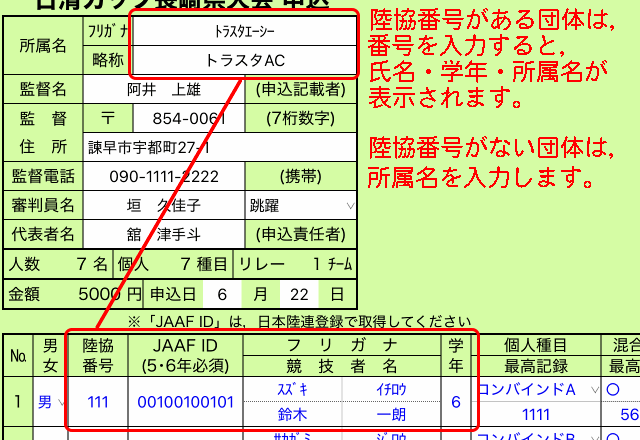This screenshot has height=440, width=640.
Task: Select the 〒 symbol cell
Action: pos(108,119)
